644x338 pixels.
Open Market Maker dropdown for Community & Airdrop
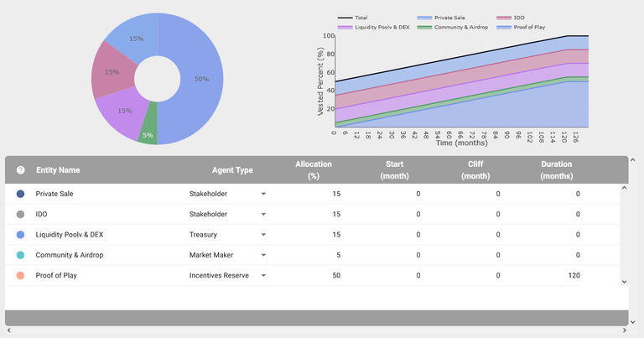click(263, 255)
